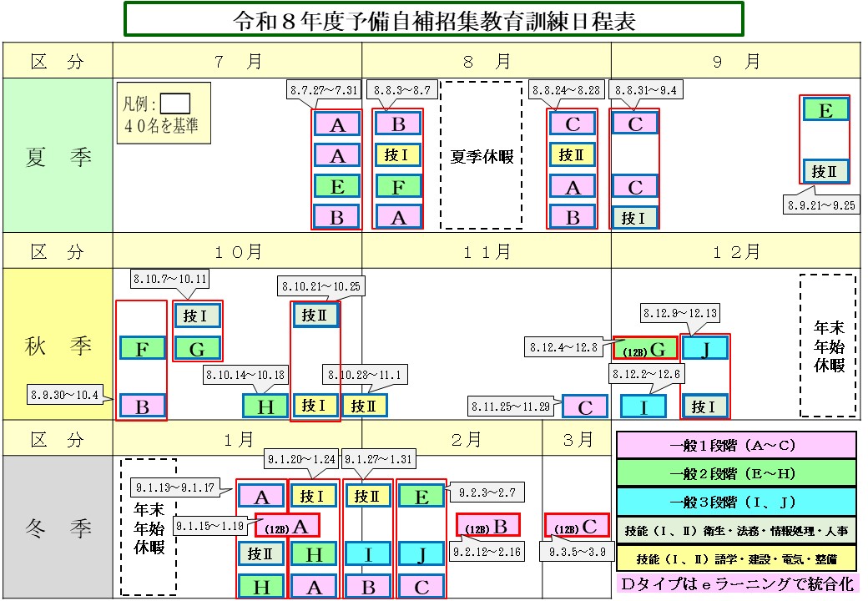Click the 技Ⅱ box above 8.9.21～9.25
This screenshot has height=601, width=868.
825,171
